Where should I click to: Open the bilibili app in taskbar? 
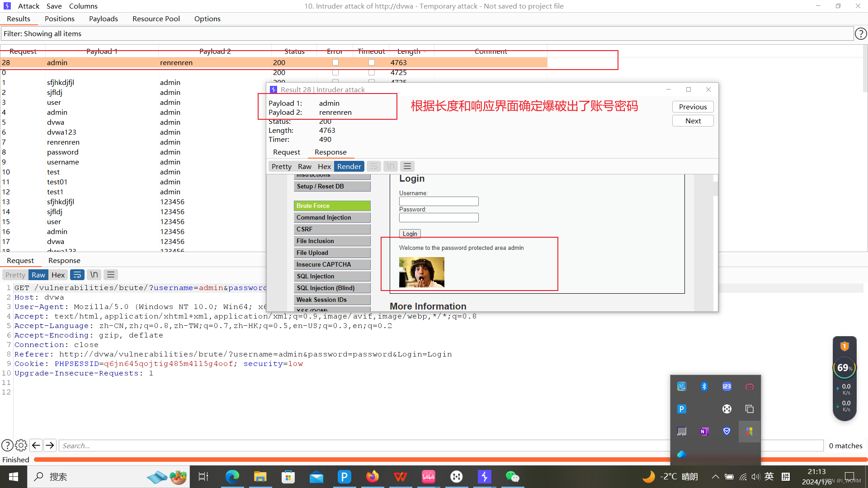click(429, 477)
